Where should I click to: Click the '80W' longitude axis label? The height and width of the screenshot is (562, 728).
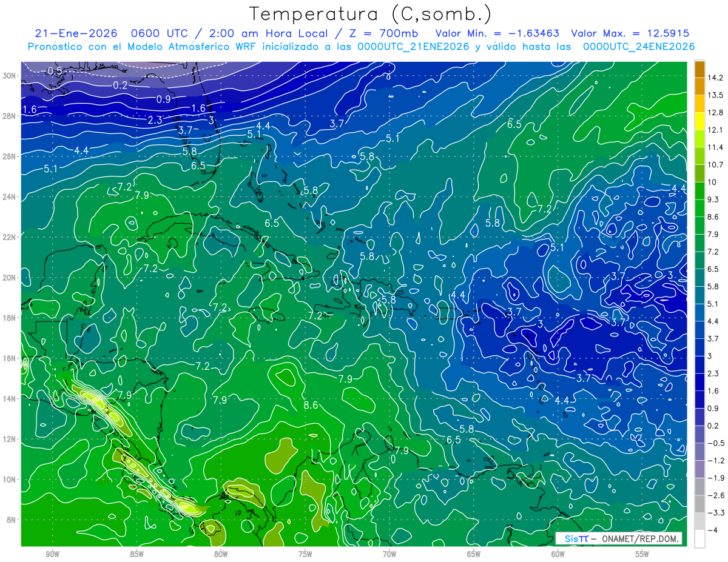click(221, 555)
